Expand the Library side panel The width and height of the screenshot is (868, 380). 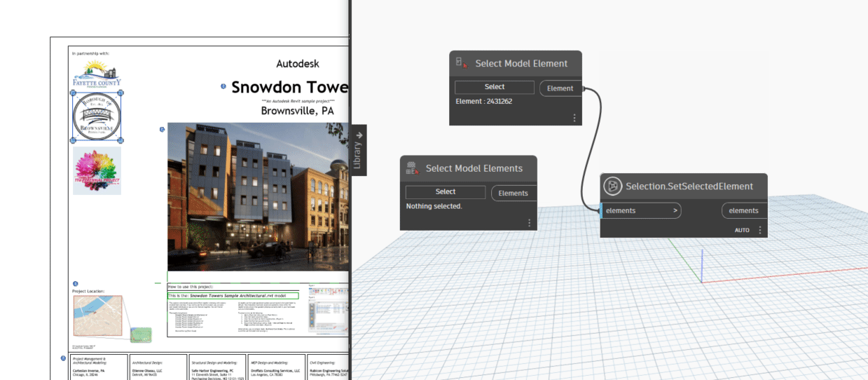[358, 150]
